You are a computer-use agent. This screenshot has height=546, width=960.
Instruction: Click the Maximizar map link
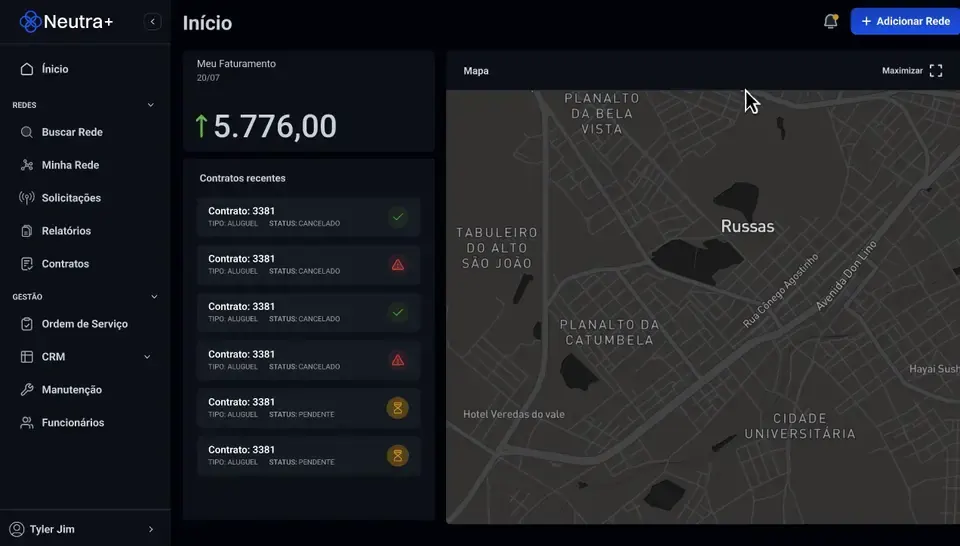click(902, 70)
